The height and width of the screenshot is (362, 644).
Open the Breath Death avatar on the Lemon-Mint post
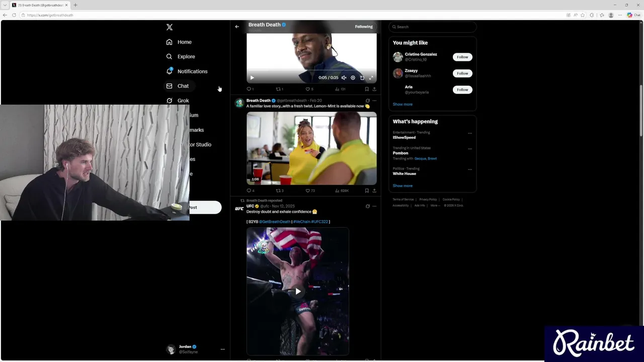(x=239, y=103)
